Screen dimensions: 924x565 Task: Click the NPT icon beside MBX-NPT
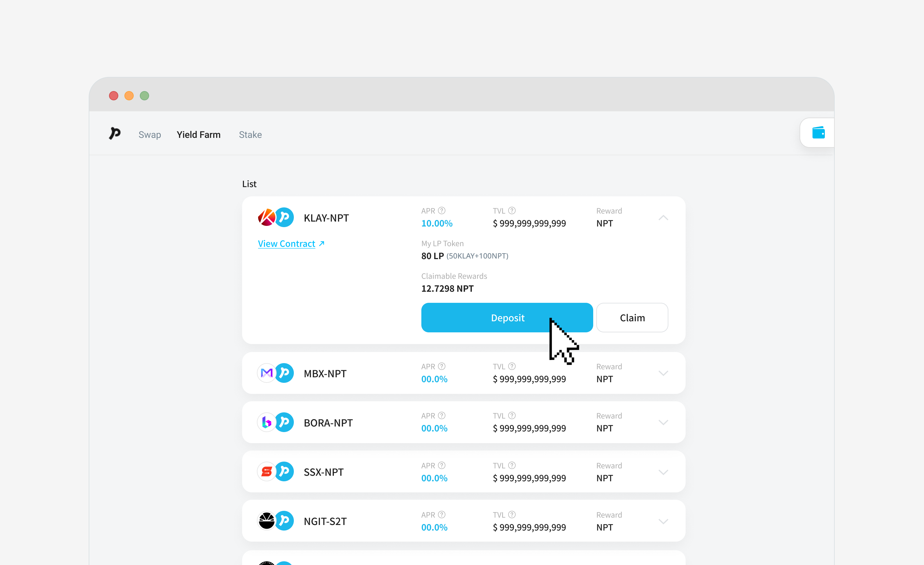click(284, 373)
